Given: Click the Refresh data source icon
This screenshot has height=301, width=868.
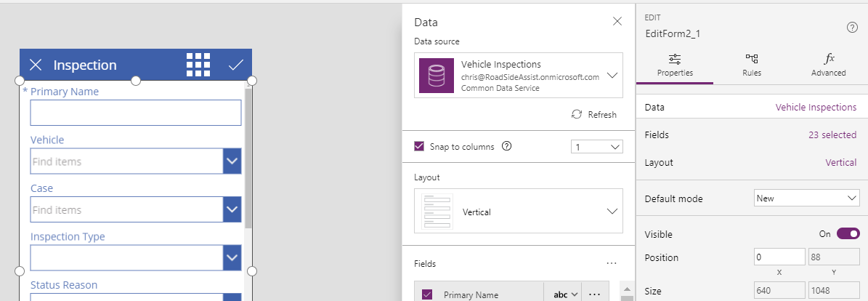Looking at the screenshot, I should (x=577, y=115).
